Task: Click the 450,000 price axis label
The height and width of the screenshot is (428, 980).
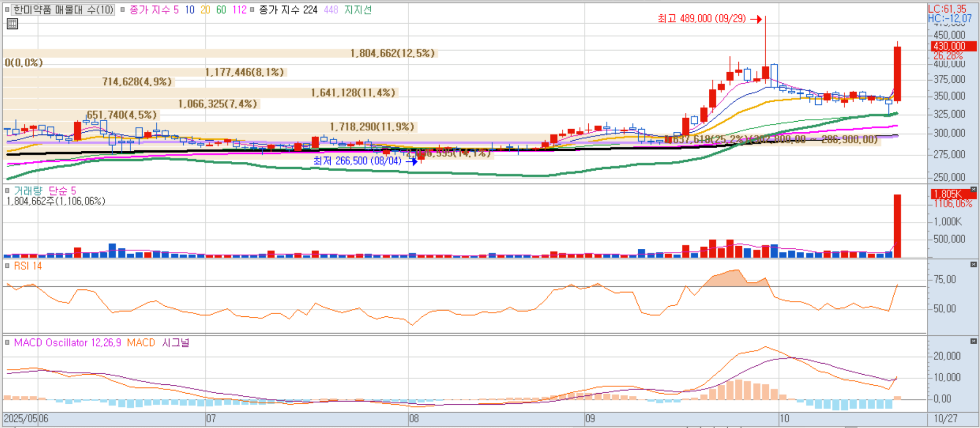Action: pos(949,35)
